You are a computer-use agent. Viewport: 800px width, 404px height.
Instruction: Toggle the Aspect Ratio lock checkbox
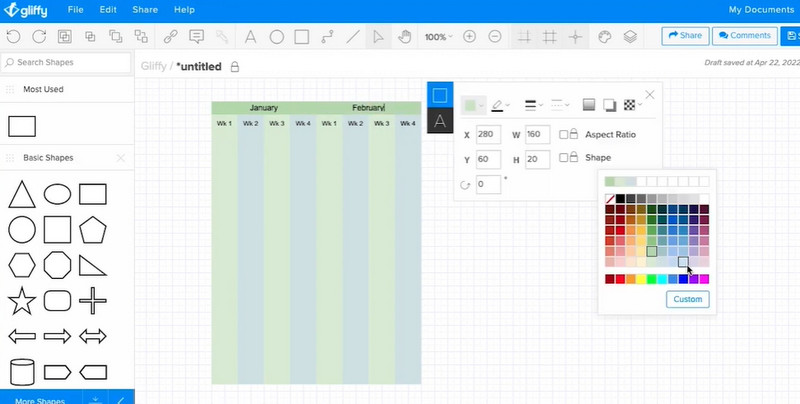pos(565,134)
